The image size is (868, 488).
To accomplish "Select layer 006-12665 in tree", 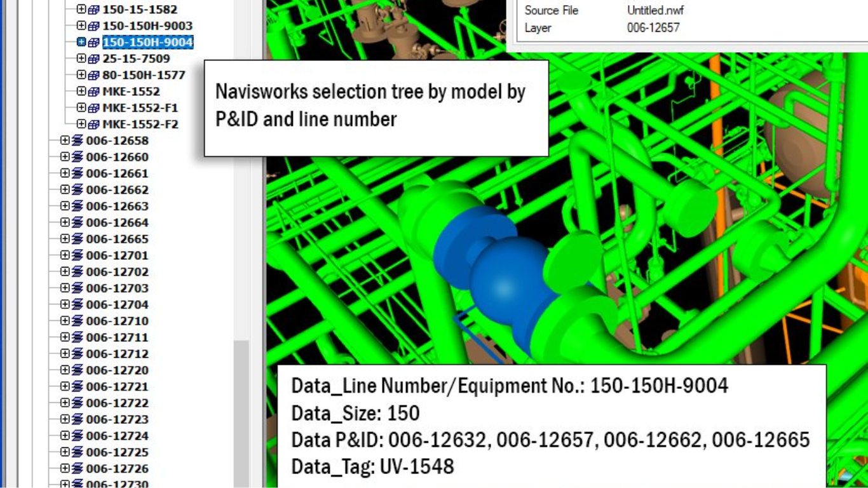I will coord(118,239).
